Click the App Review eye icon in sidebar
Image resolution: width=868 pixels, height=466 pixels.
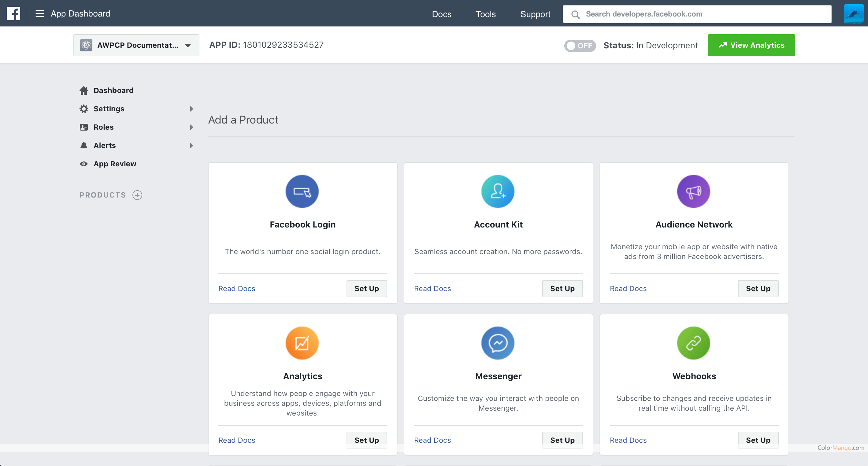click(84, 164)
